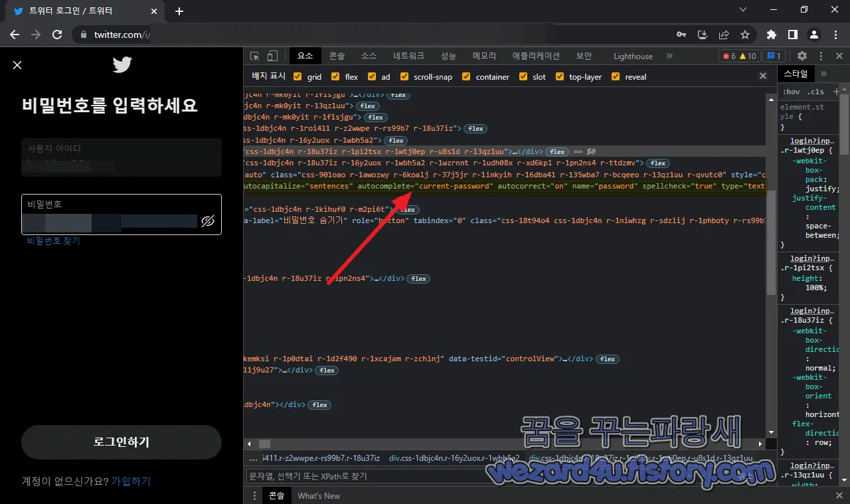Uncheck the slot badge checkbox
The height and width of the screenshot is (504, 850).
(523, 76)
